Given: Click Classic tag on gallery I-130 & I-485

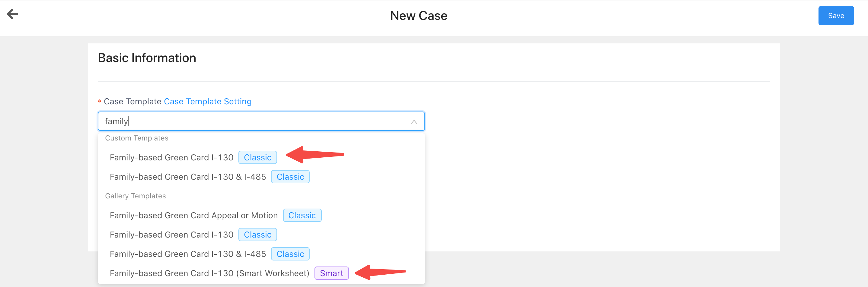Looking at the screenshot, I should pos(290,254).
